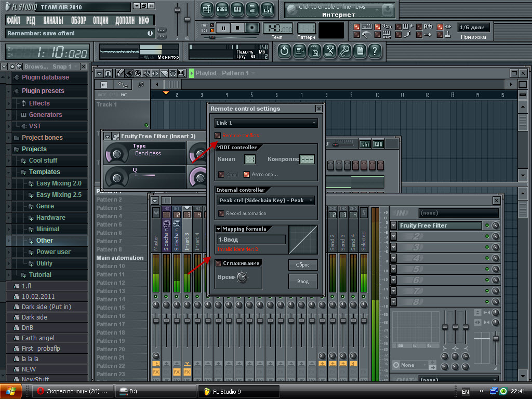Toggle the Wait for input recording option
The image size is (532, 399).
tap(378, 35)
